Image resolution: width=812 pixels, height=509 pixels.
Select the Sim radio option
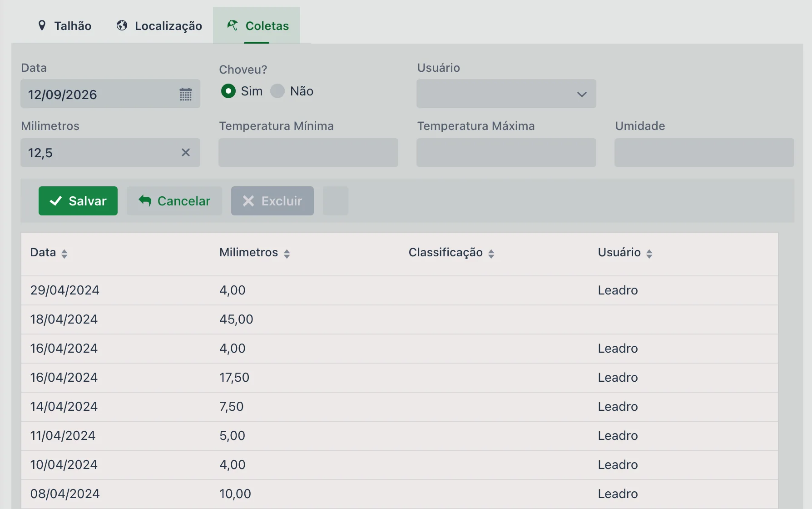(228, 91)
